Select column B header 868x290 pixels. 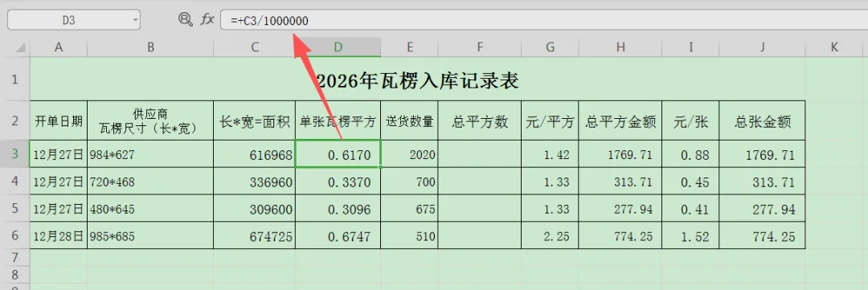pos(150,47)
